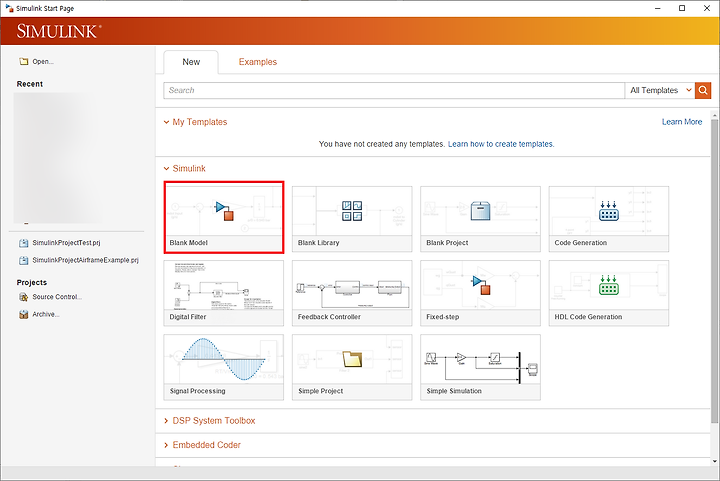Click the Source Control icon
The image size is (720, 481).
23,297
